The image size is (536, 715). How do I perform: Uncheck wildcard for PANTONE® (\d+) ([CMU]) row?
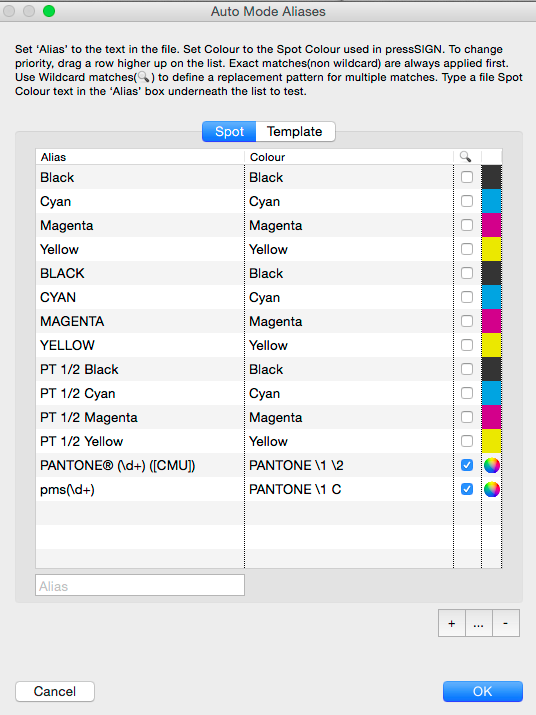point(467,465)
